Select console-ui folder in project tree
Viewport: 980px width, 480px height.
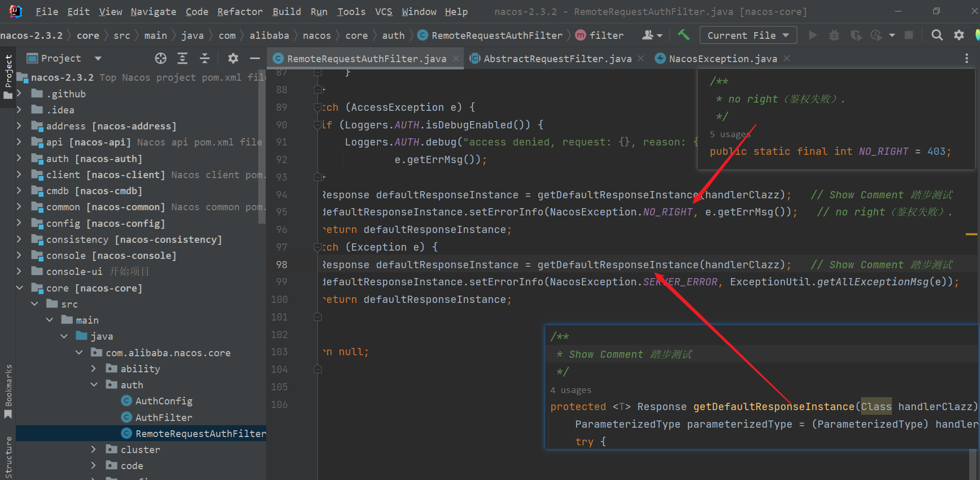[x=74, y=271]
